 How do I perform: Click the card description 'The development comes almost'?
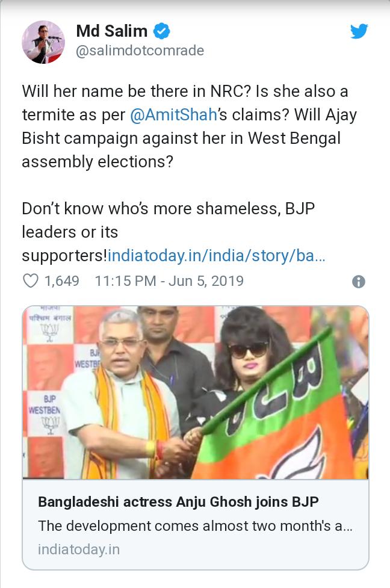[x=195, y=526]
